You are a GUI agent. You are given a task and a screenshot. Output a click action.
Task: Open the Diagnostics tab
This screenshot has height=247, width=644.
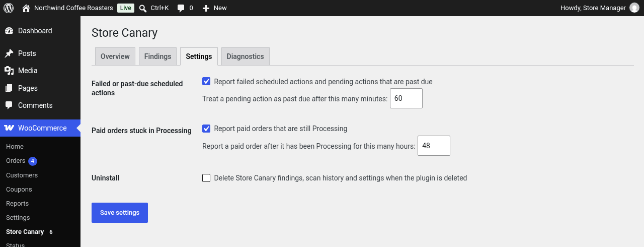coord(246,56)
